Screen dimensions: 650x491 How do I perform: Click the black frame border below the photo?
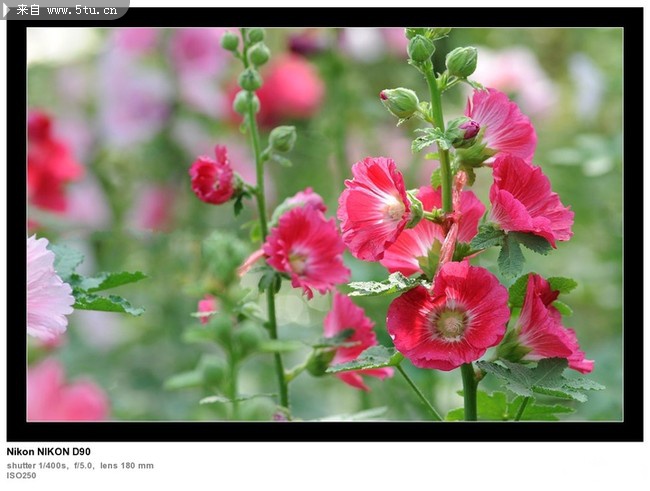coord(325,431)
